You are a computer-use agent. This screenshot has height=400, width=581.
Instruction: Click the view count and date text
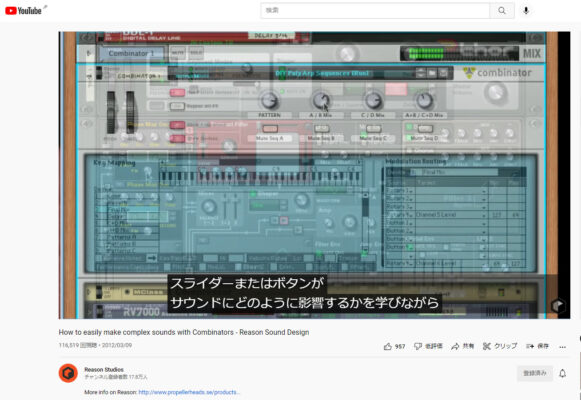tap(95, 345)
